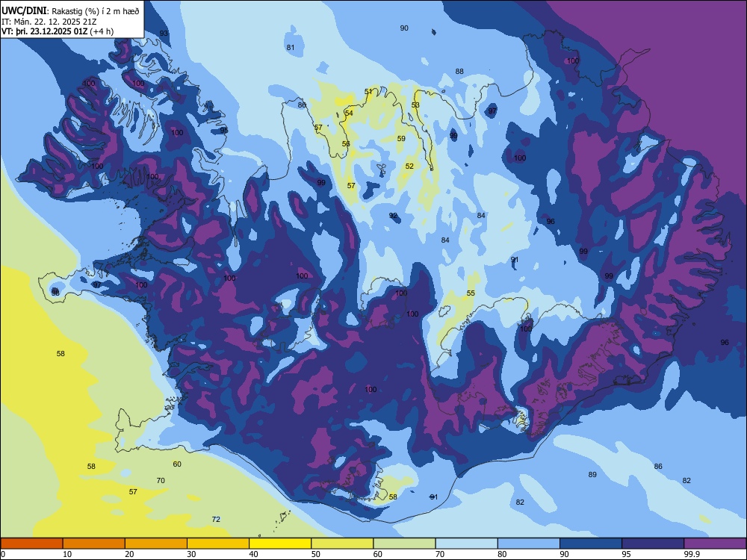The image size is (747, 560).
Task: Click the orange 10–20 legend swatch
Action: click(x=94, y=544)
